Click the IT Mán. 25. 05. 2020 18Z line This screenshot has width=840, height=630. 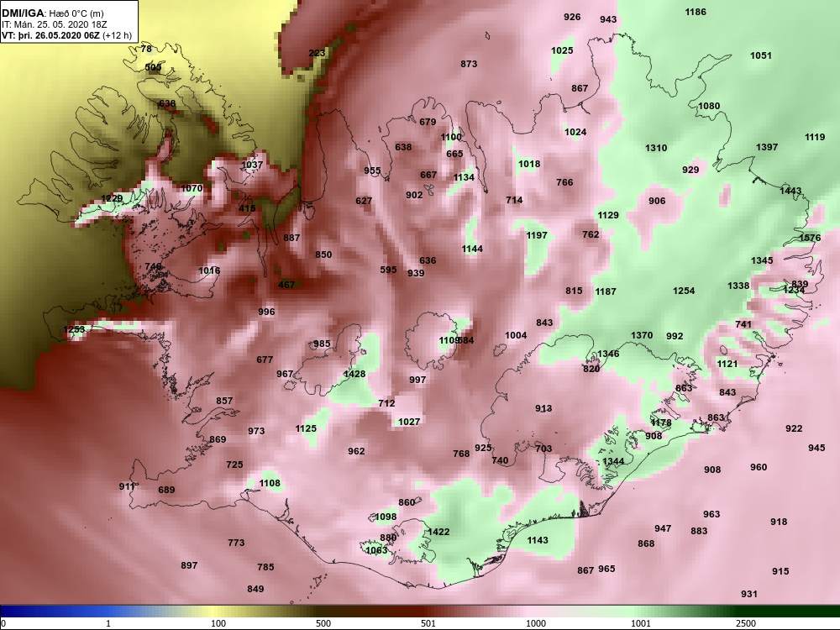tap(54, 24)
